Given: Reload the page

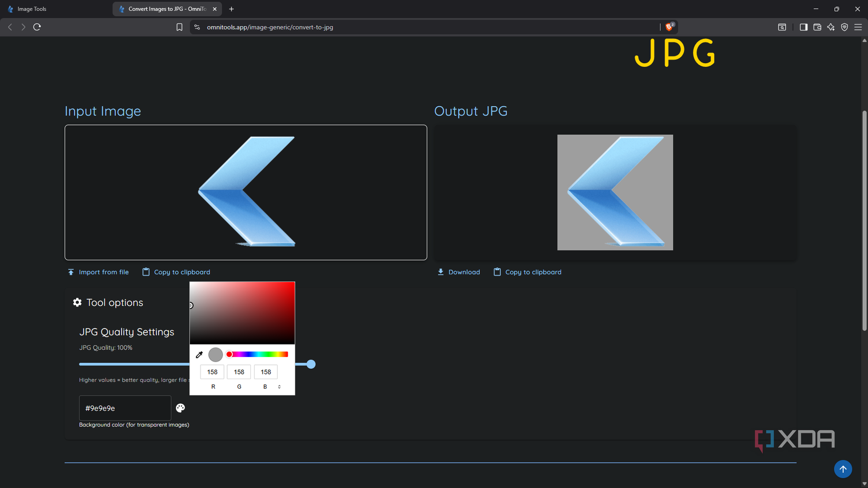Looking at the screenshot, I should point(37,27).
